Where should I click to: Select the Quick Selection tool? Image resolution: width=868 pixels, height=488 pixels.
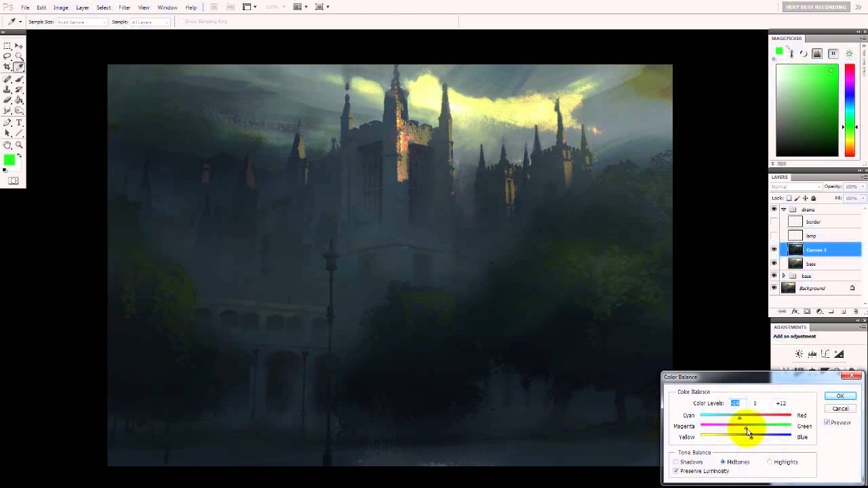(x=19, y=56)
